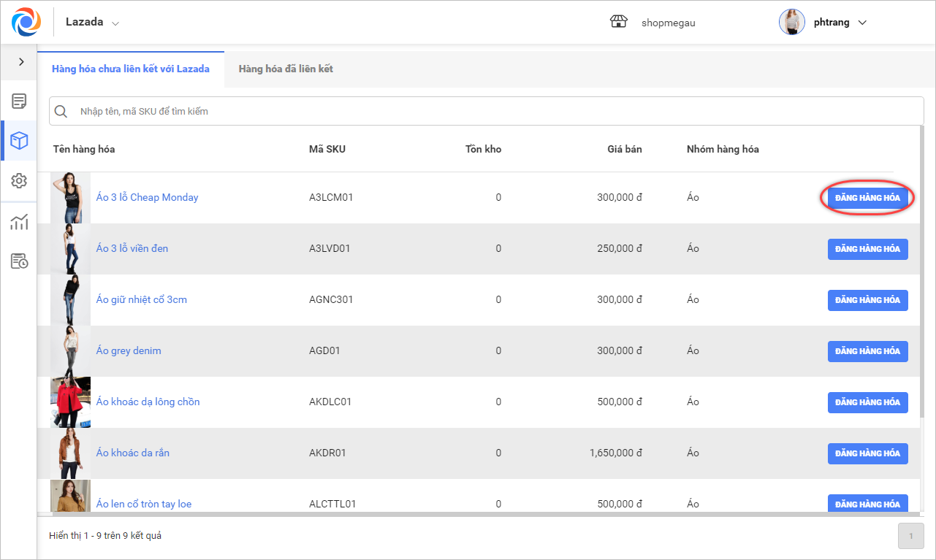Open the phtrang account dropdown arrow
The width and height of the screenshot is (936, 560).
pyautogui.click(x=862, y=23)
